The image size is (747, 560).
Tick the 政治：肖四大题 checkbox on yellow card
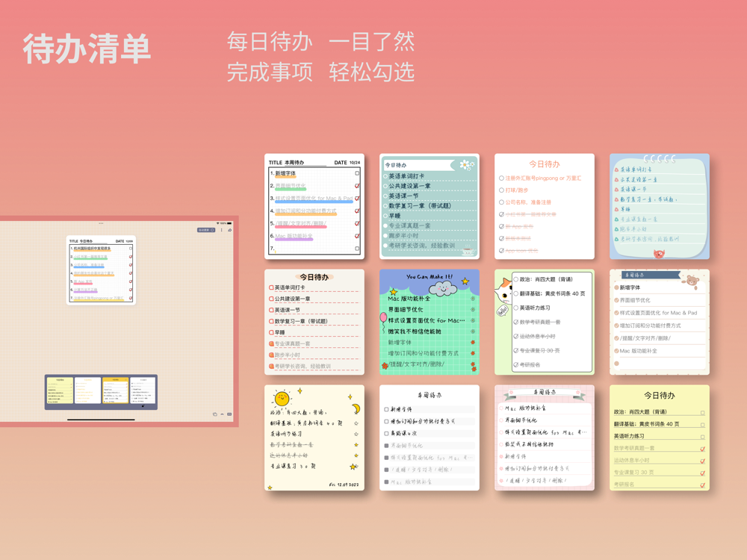click(x=703, y=413)
